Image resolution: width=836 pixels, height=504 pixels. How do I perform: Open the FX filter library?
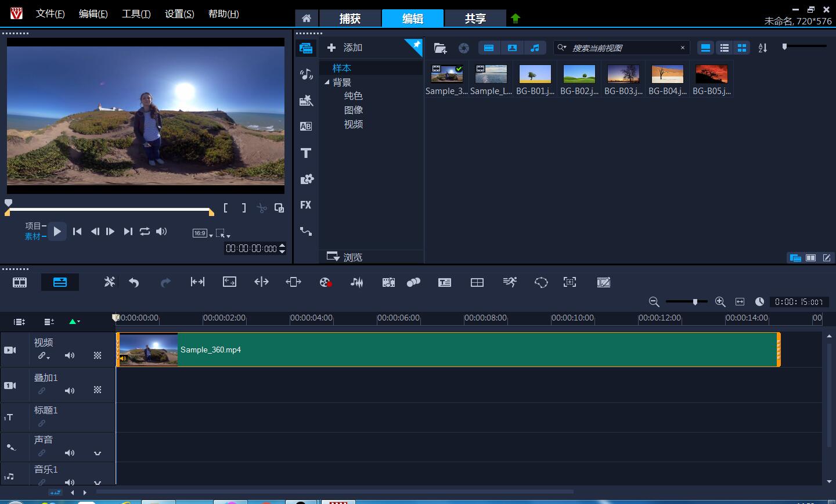306,205
